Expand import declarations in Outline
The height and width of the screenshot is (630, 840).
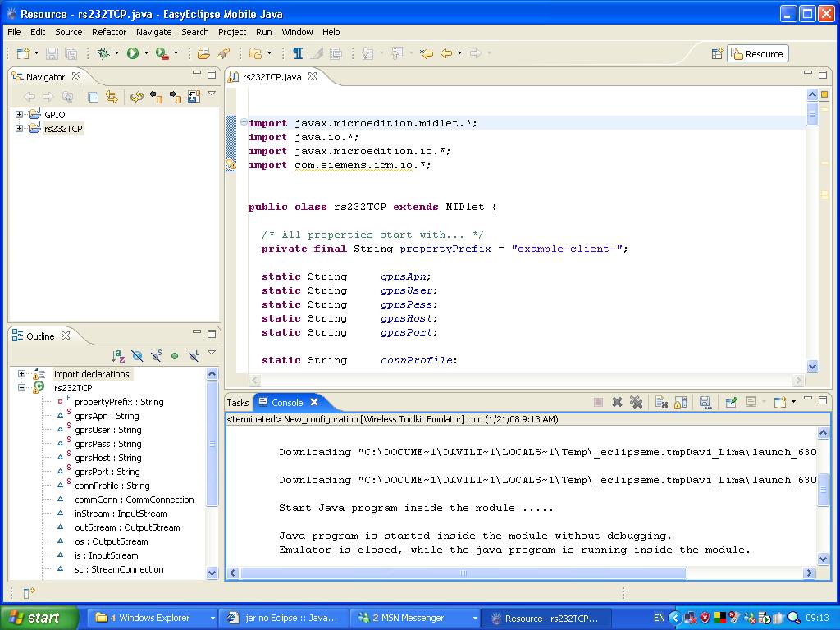pos(22,374)
